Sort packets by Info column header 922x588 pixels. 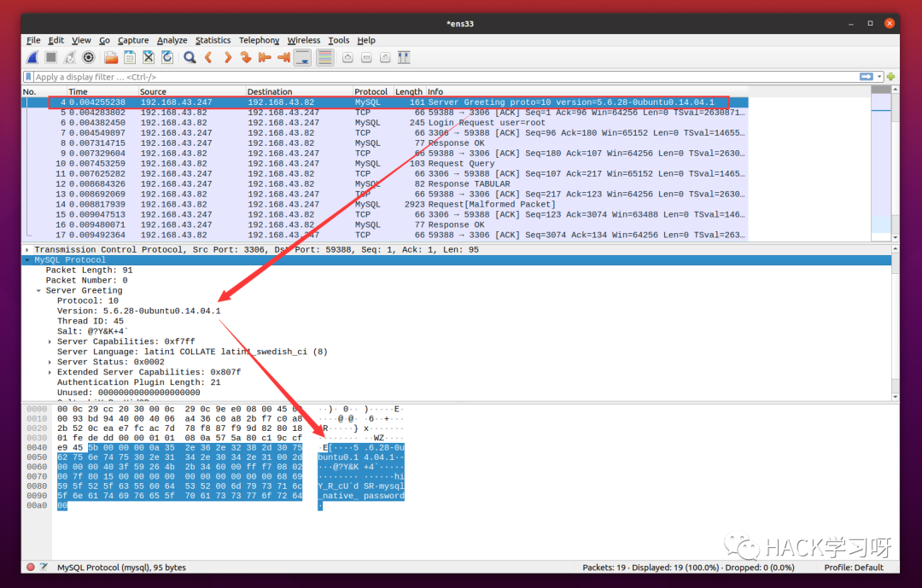tap(586, 91)
